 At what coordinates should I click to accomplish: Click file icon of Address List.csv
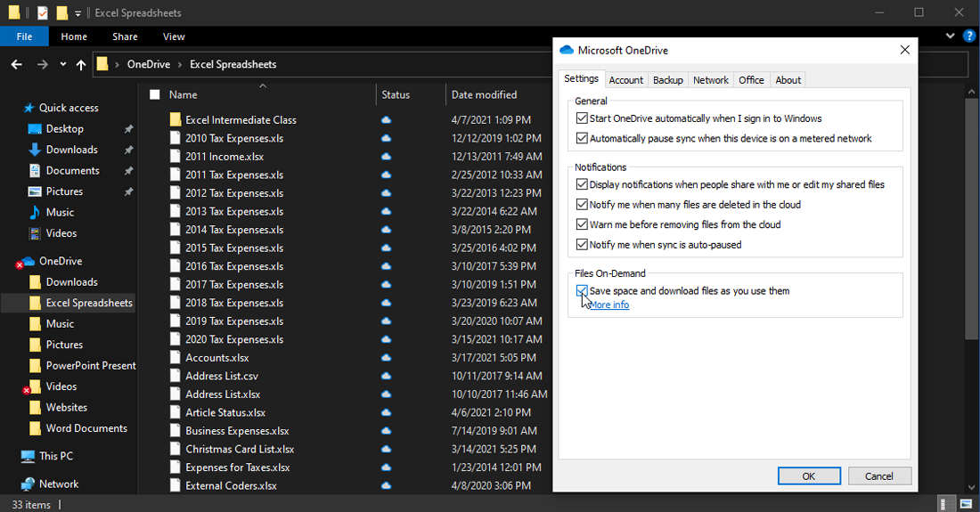[176, 376]
